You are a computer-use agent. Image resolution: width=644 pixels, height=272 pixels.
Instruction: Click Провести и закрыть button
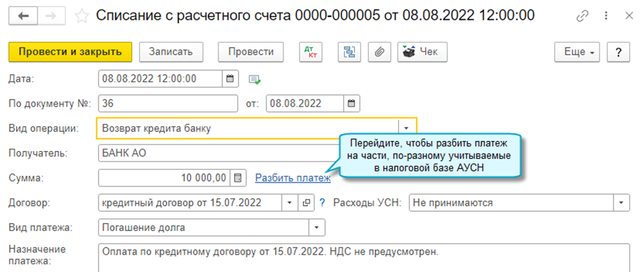70,52
